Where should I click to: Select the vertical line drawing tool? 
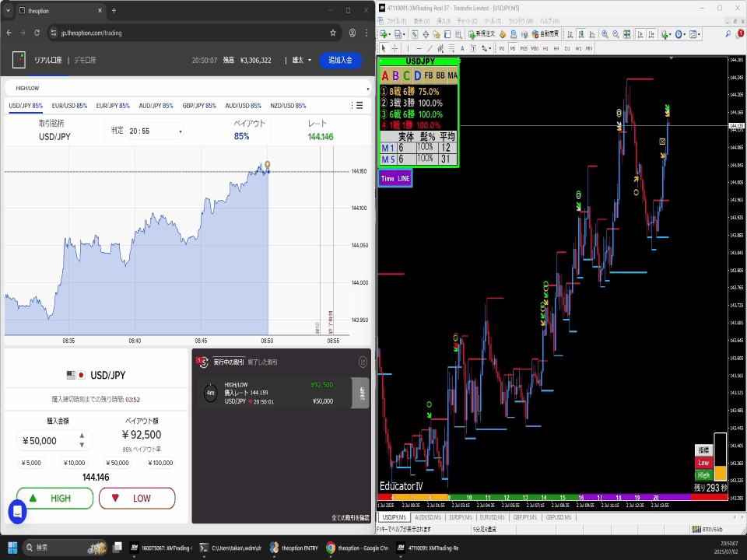click(408, 48)
